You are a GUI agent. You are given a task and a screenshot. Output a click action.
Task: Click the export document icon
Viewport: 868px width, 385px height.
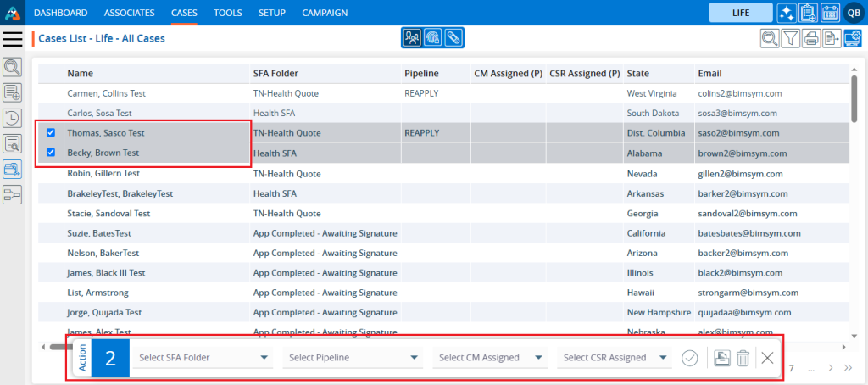pyautogui.click(x=832, y=37)
